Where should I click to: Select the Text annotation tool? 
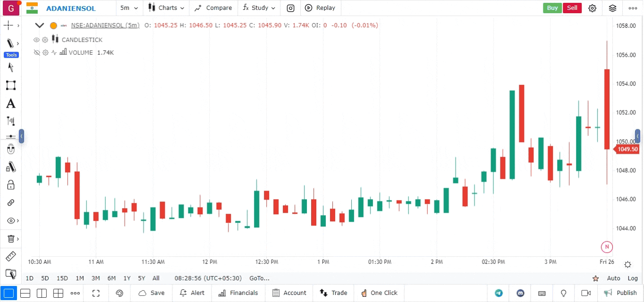coord(10,104)
